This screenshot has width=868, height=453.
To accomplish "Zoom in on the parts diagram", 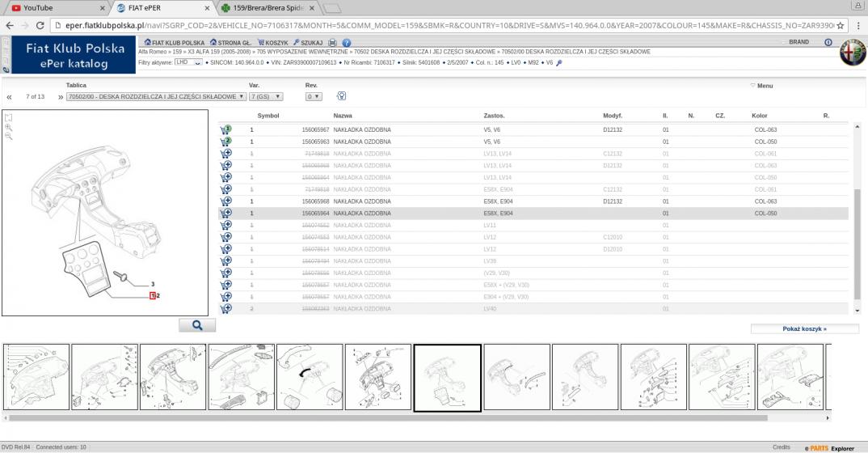I will [x=9, y=127].
